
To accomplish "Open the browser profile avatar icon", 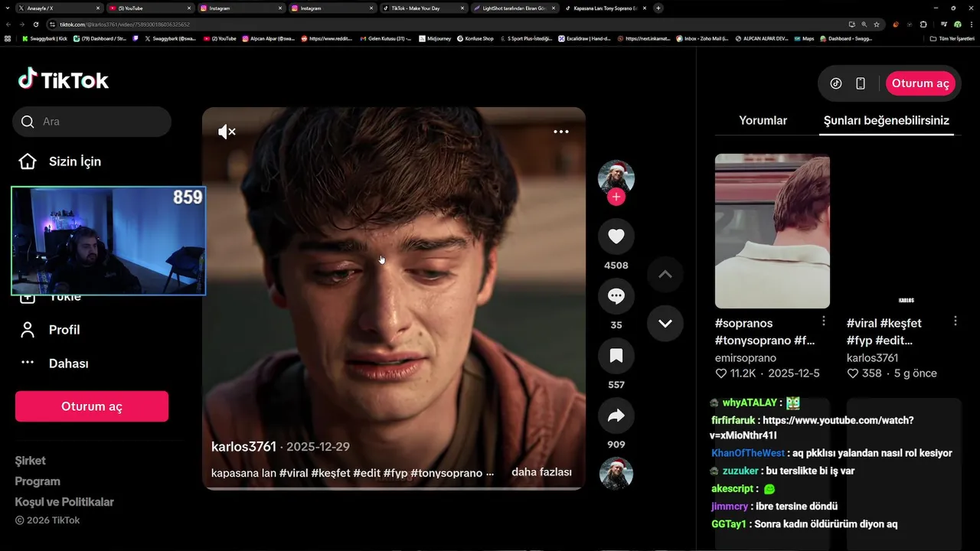I will coord(957,24).
